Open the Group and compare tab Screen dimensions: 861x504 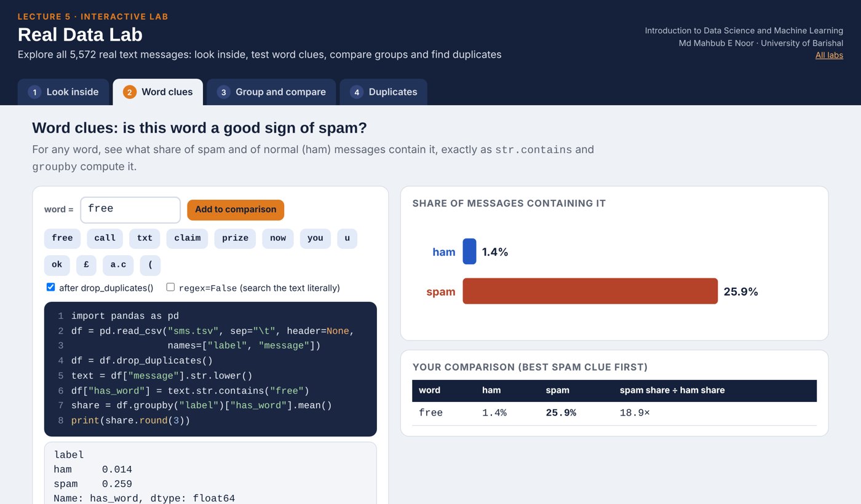[271, 92]
